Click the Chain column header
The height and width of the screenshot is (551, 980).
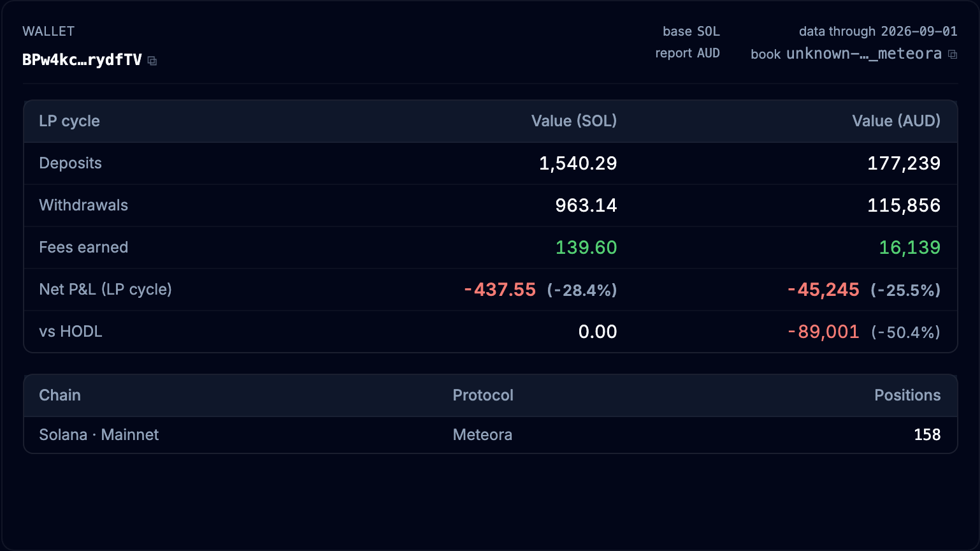point(60,395)
